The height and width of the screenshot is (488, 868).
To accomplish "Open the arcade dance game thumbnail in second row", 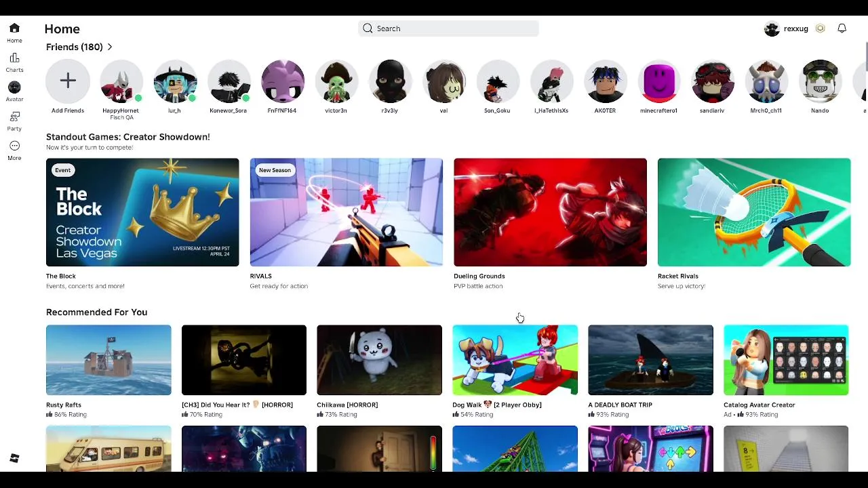I will tap(650, 449).
